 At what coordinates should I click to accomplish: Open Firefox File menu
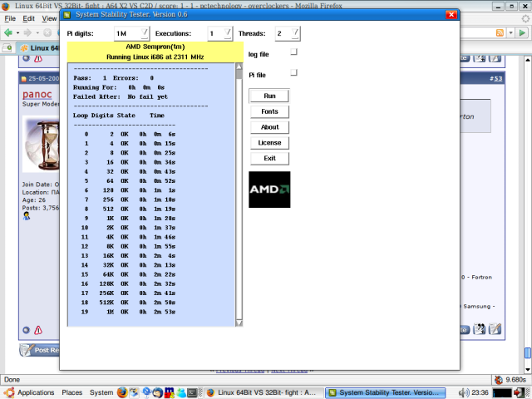(x=10, y=18)
